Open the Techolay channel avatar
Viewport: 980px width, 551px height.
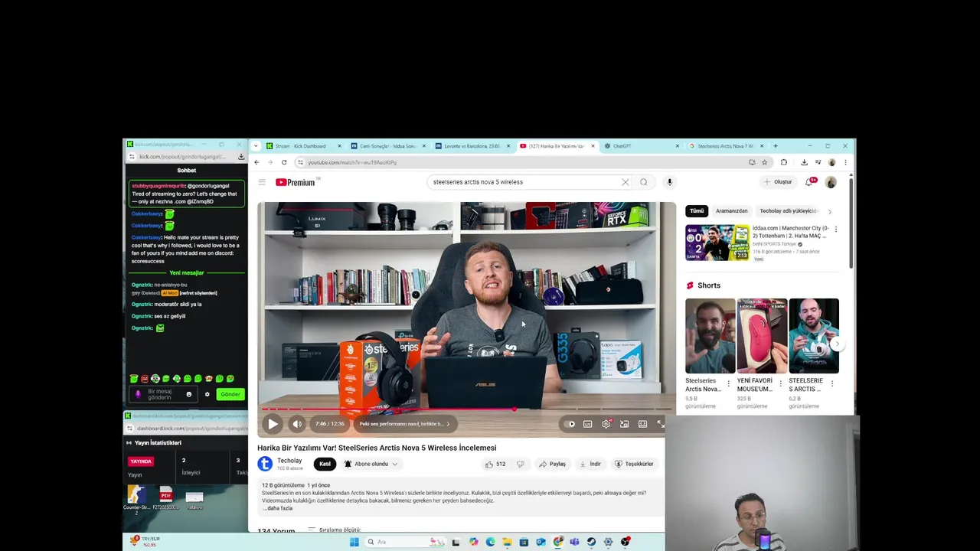(265, 464)
